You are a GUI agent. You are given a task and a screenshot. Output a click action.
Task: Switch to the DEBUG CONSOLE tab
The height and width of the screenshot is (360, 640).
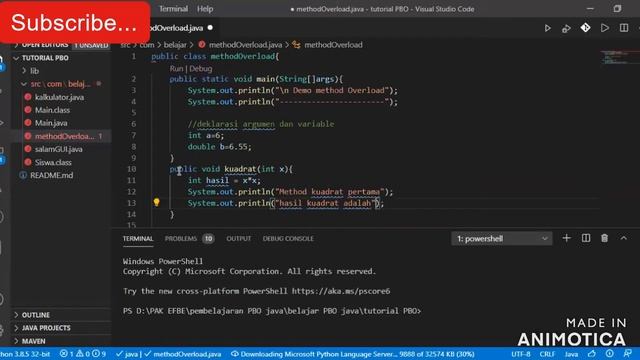[x=288, y=238]
